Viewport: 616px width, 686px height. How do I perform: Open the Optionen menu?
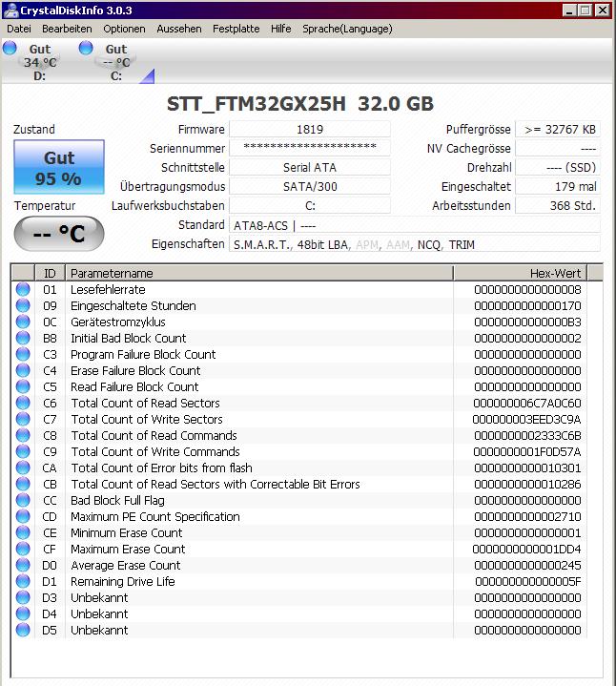tap(124, 29)
